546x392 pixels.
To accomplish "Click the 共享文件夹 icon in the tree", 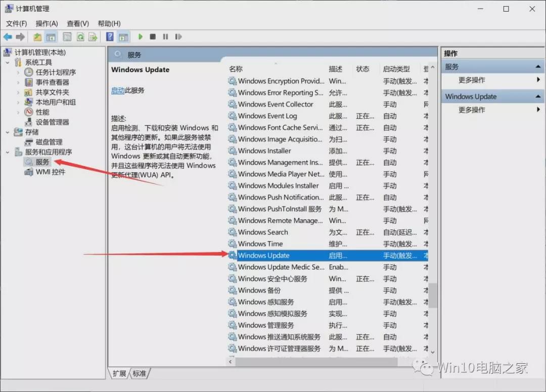I will 28,92.
